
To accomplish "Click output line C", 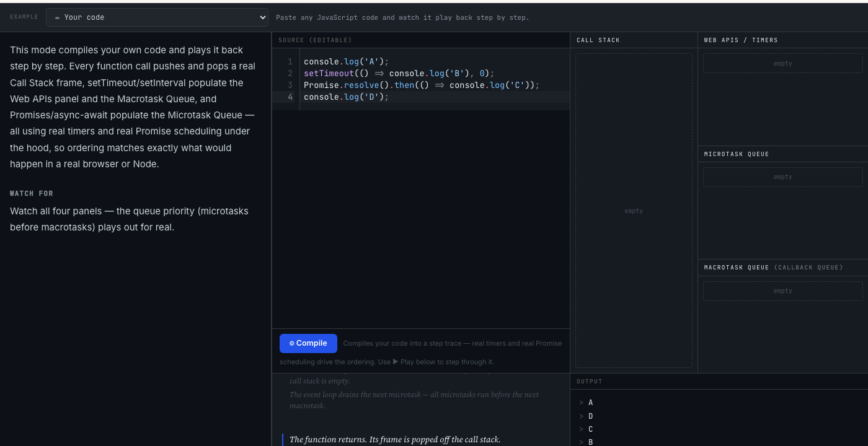I will tap(590, 429).
